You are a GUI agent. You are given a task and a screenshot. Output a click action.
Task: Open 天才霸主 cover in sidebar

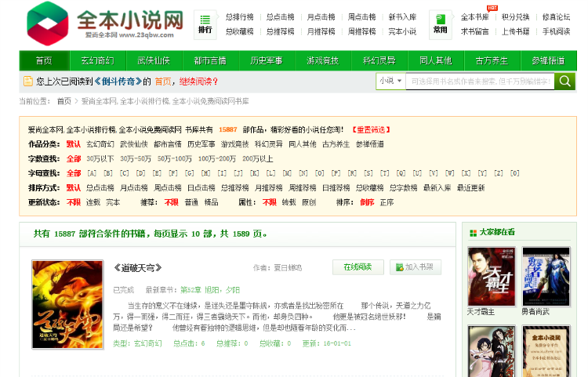click(x=492, y=277)
